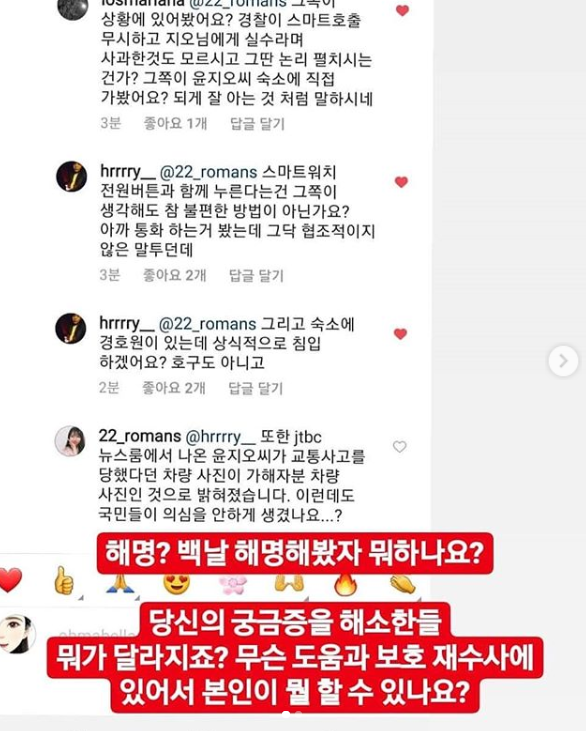Open @hrrrry__ mention in 22_romans comment
This screenshot has height=731, width=586.
click(220, 437)
